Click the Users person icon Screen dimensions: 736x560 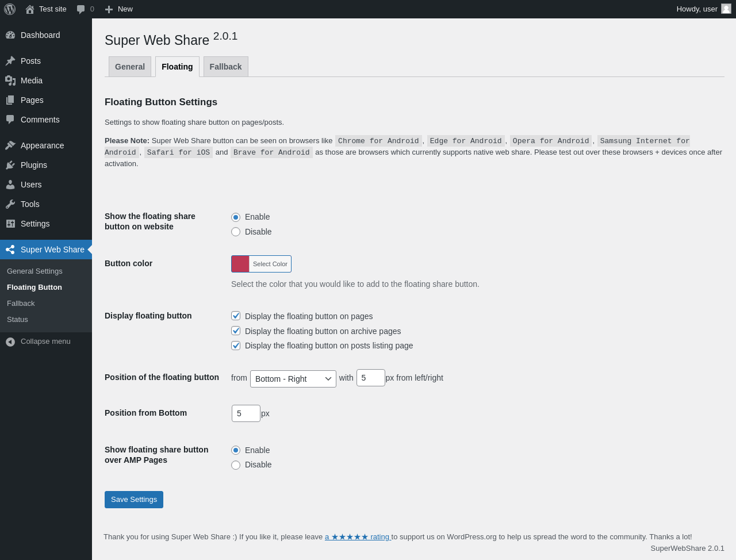[10, 185]
